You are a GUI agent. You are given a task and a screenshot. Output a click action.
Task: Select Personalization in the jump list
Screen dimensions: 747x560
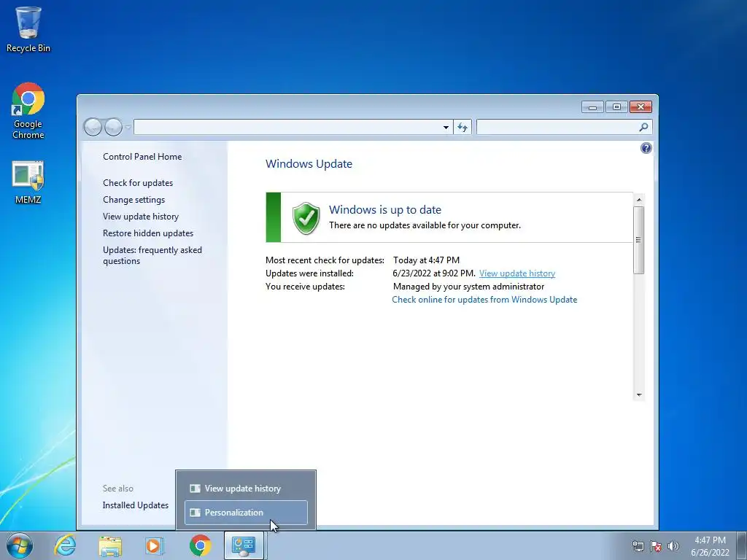(x=246, y=513)
